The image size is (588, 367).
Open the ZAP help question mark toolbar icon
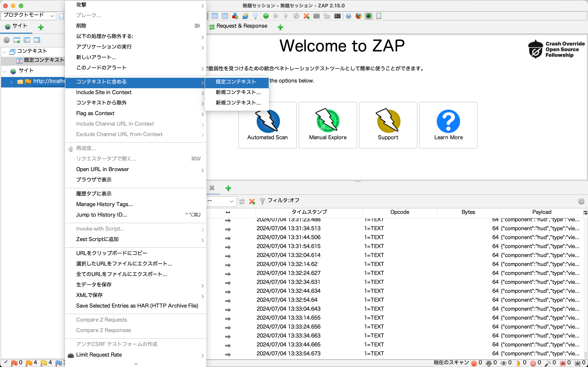point(348,16)
